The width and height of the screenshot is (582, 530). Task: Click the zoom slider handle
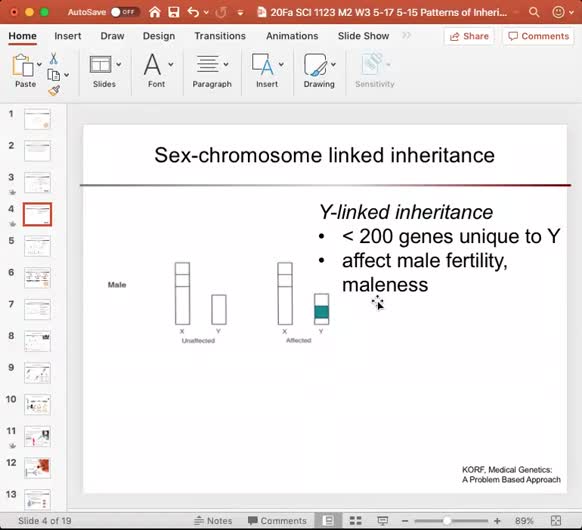pos(447,521)
